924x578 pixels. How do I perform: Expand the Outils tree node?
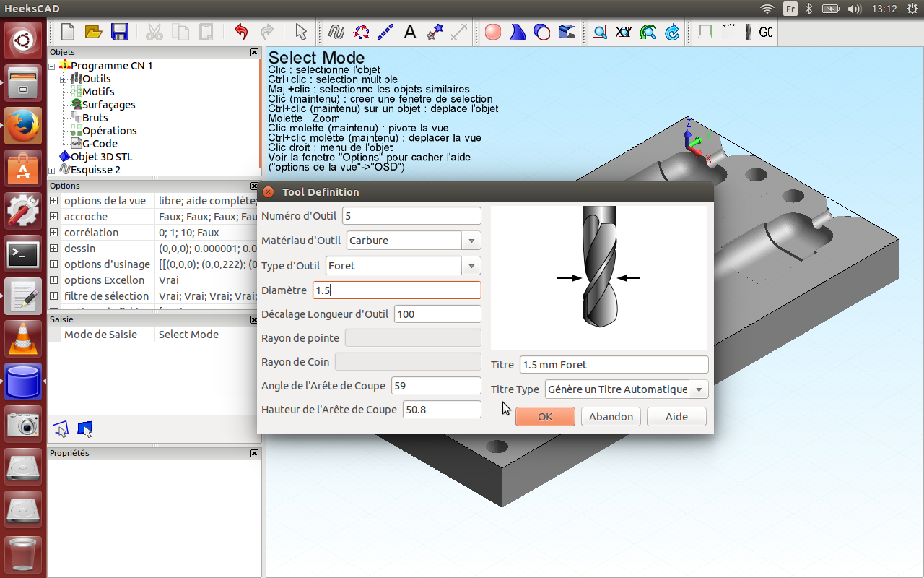(x=64, y=79)
